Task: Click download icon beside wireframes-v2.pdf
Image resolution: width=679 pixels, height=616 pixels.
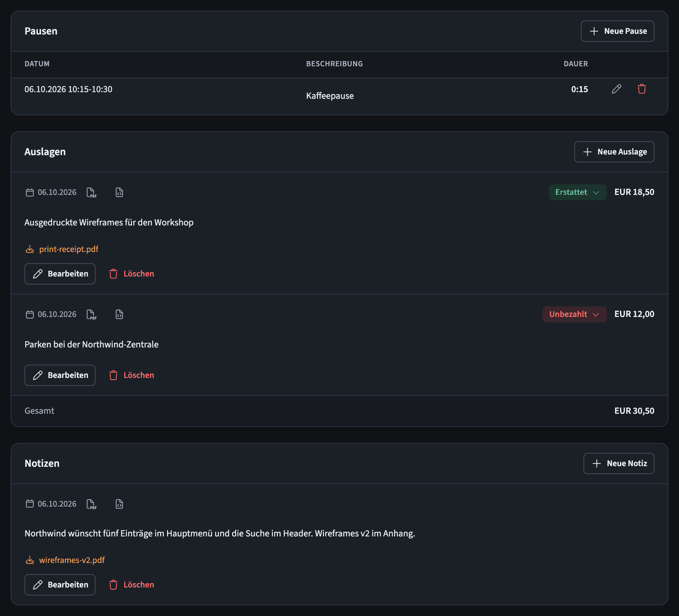Action: pyautogui.click(x=30, y=560)
